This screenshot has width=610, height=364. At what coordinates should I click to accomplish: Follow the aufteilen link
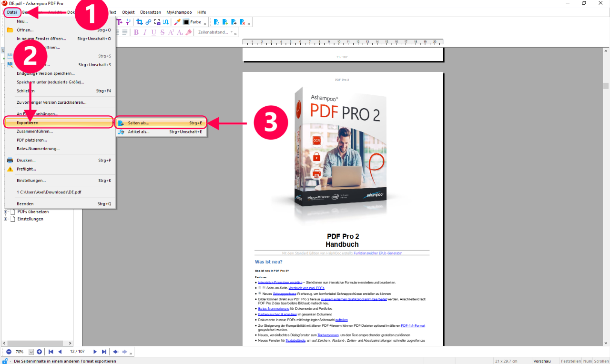(x=342, y=320)
